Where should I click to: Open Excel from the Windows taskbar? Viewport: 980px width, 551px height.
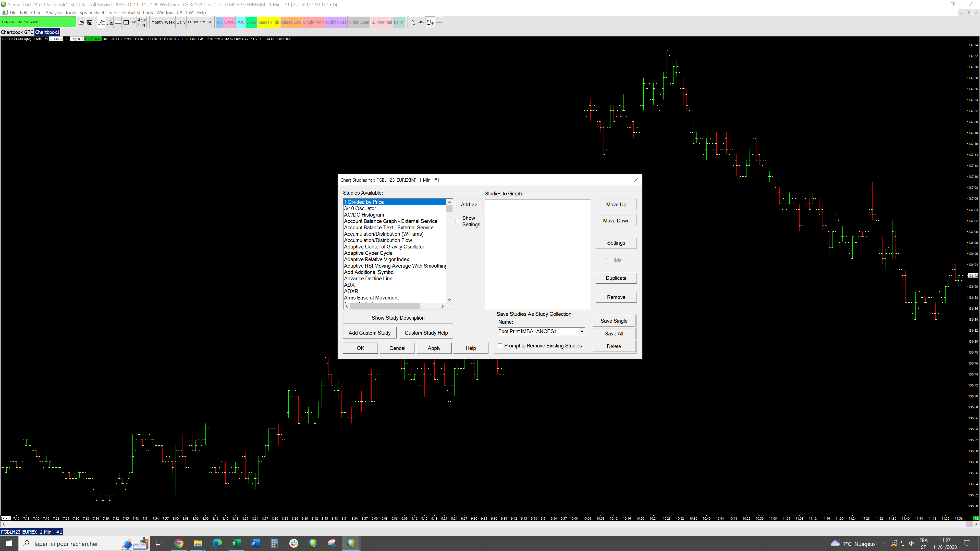[236, 543]
